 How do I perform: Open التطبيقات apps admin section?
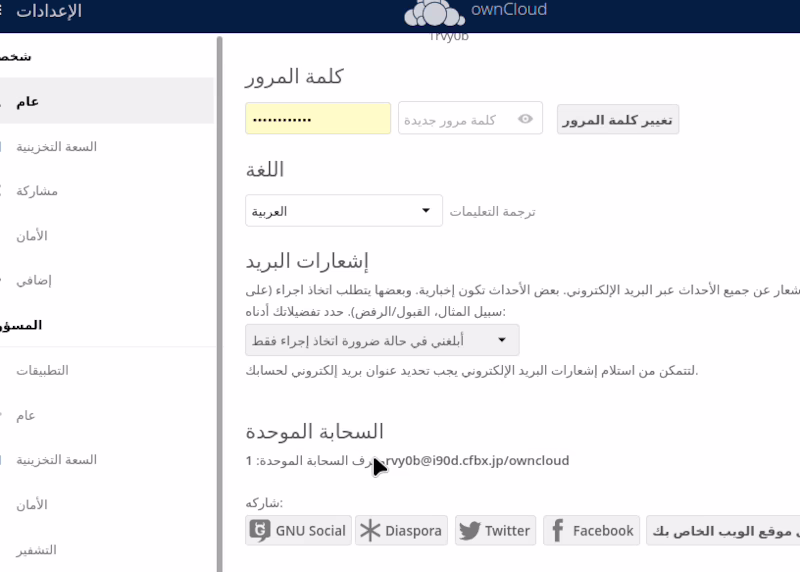42,370
